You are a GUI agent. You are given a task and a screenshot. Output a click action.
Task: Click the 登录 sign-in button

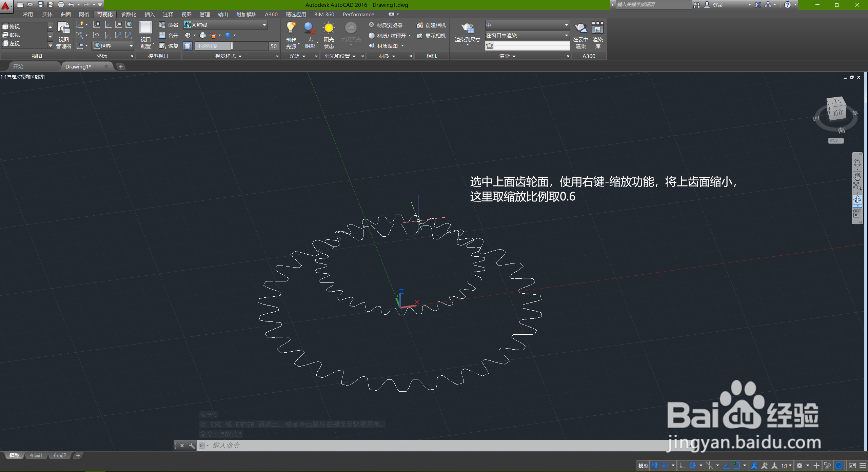[717, 5]
